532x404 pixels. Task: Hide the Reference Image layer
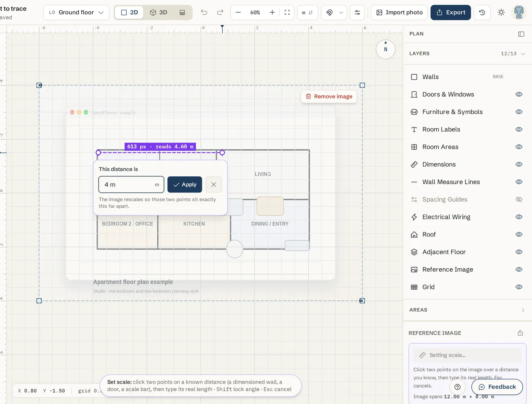tap(519, 269)
